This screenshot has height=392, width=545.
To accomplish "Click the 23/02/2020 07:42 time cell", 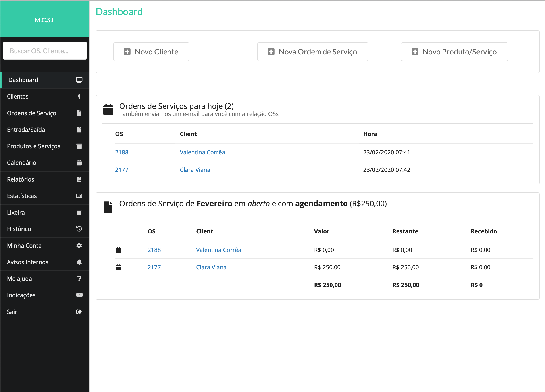I will pyautogui.click(x=387, y=170).
